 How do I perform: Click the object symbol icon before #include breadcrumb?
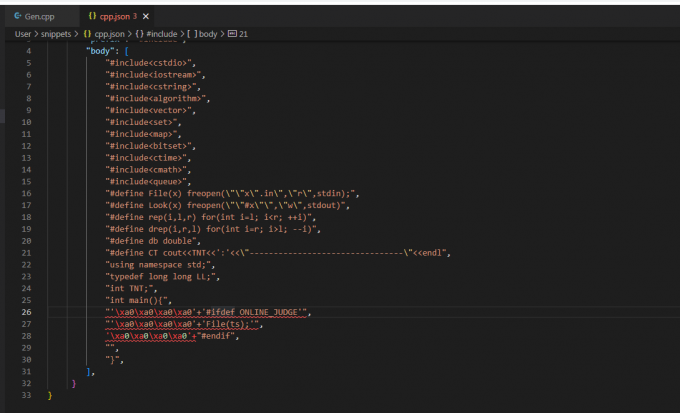coord(138,34)
